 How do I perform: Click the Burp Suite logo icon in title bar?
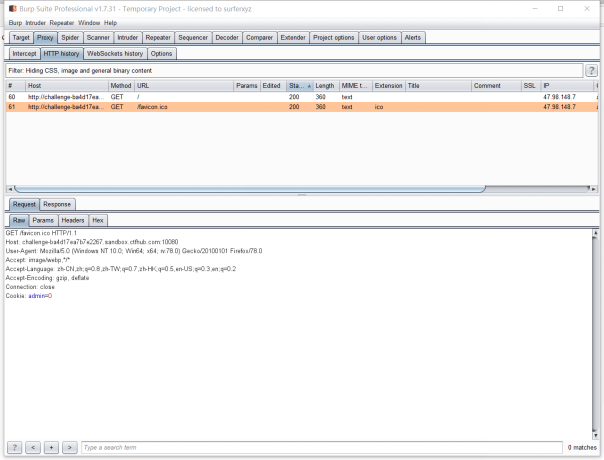[13, 8]
